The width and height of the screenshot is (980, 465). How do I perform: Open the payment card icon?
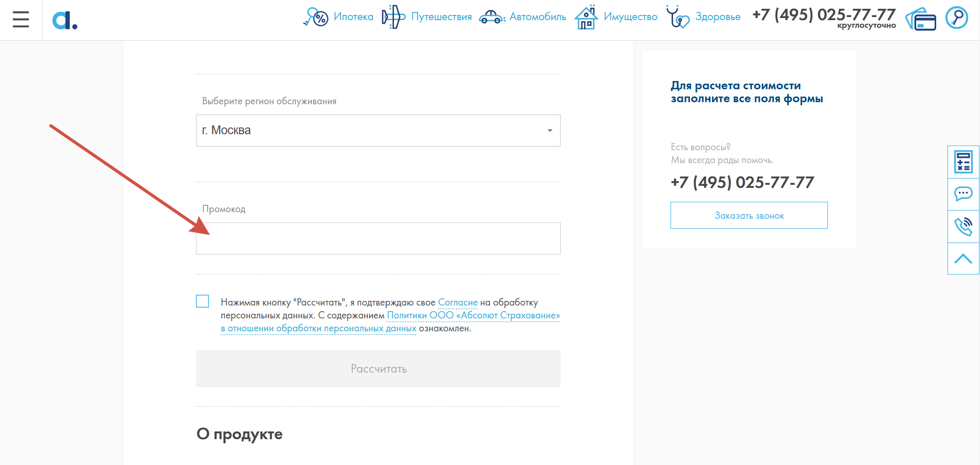click(921, 19)
